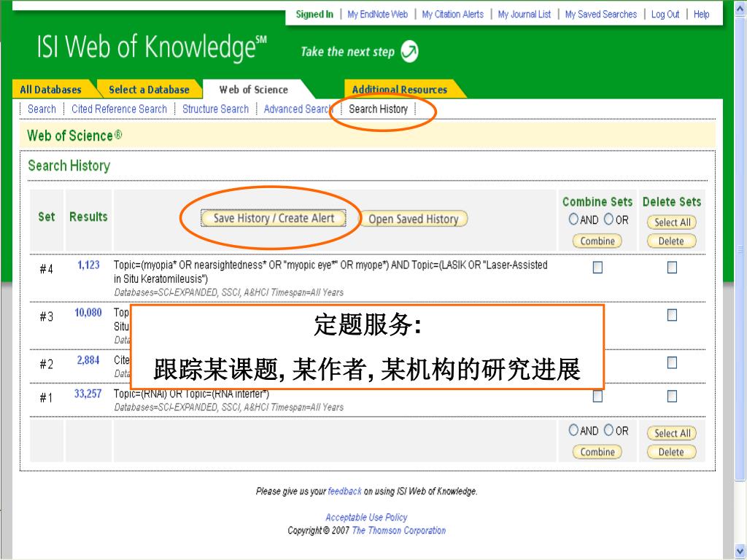
Task: Open My Citation Alerts link
Action: [x=452, y=15]
